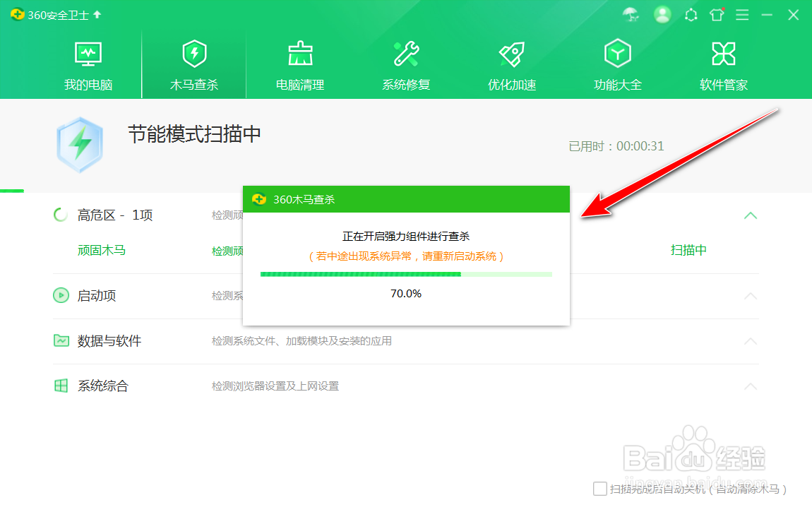Viewport: 812px width, 512px height.
Task: Click 高危区 - 1项 row title
Action: point(115,215)
